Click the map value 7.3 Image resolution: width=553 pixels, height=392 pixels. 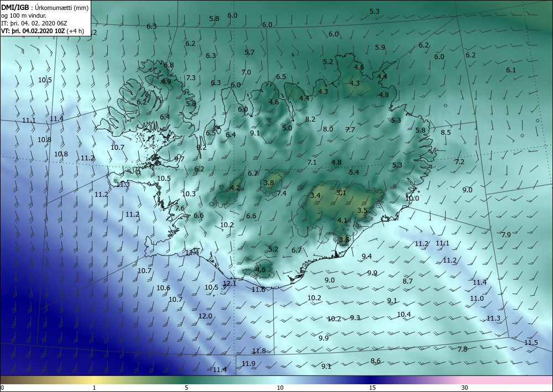[191, 77]
